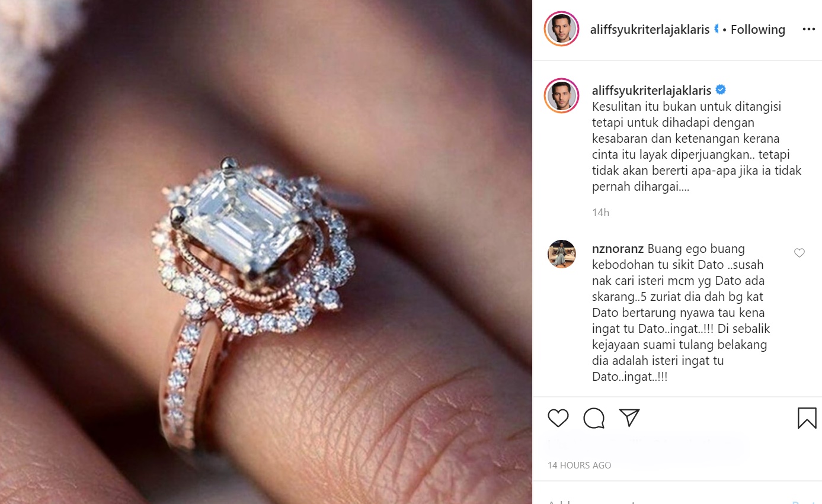Image resolution: width=822 pixels, height=504 pixels.
Task: Click Following button in header
Action: 758,30
